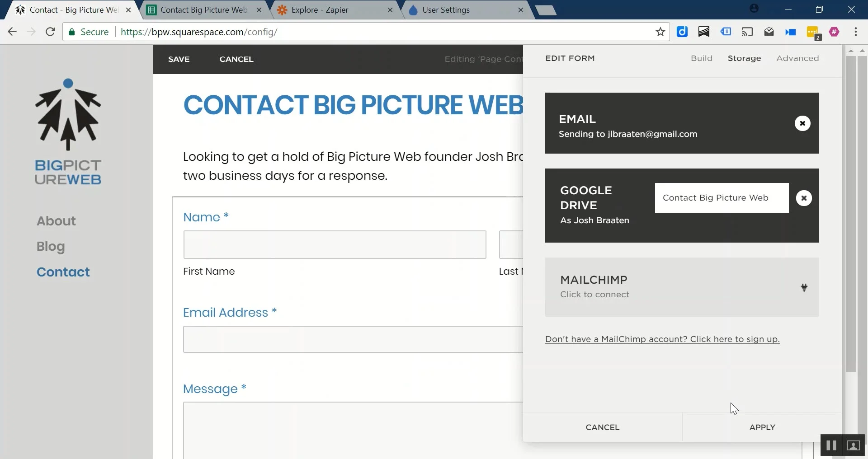
Task: Click the Big Picture Web logo
Action: (68, 131)
